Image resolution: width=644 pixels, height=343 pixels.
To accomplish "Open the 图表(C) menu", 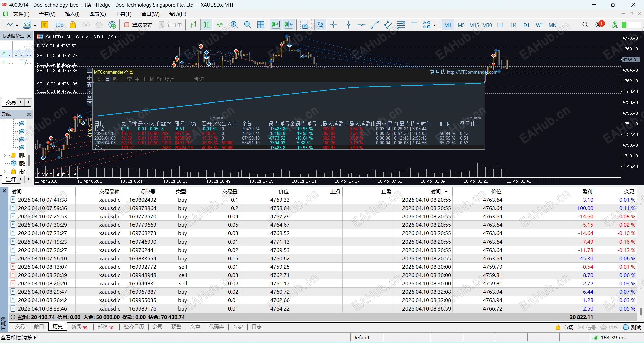I will point(97,14).
